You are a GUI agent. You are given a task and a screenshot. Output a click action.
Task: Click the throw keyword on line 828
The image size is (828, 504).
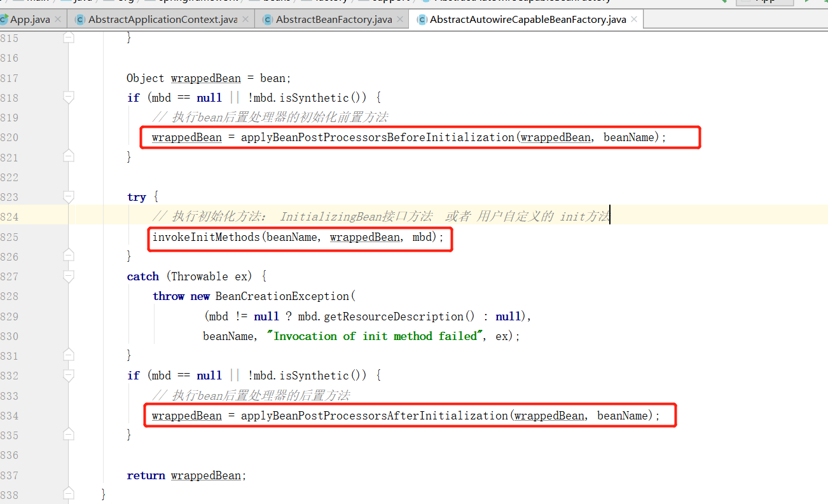pos(168,296)
